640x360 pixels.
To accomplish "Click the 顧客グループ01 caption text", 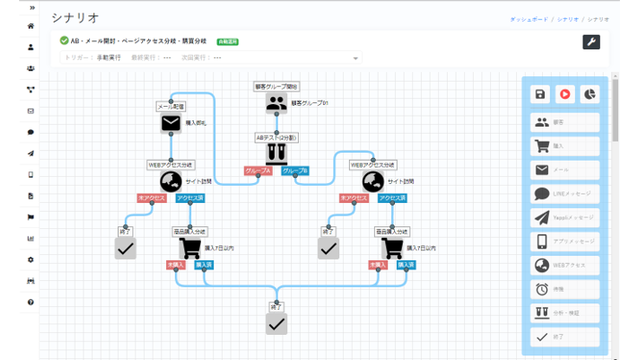I will (309, 103).
